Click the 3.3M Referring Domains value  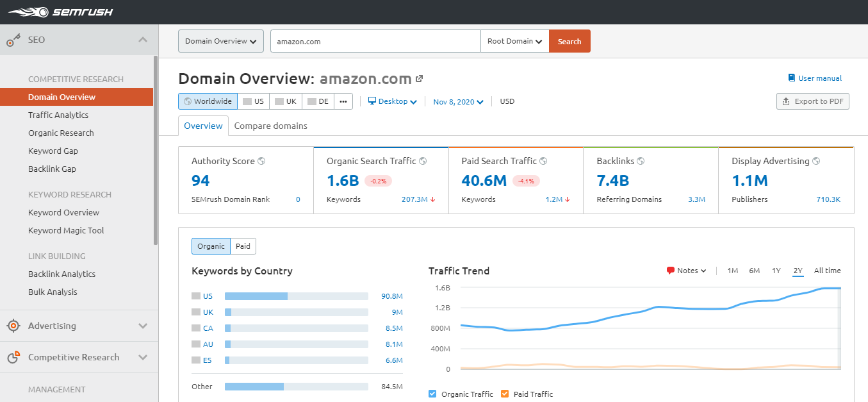click(x=696, y=199)
